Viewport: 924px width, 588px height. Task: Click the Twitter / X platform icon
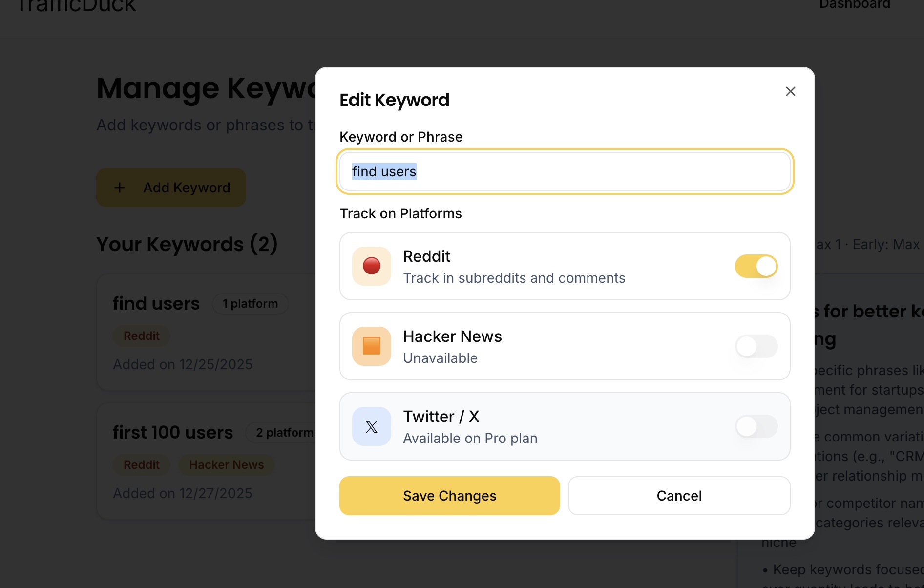click(x=371, y=426)
